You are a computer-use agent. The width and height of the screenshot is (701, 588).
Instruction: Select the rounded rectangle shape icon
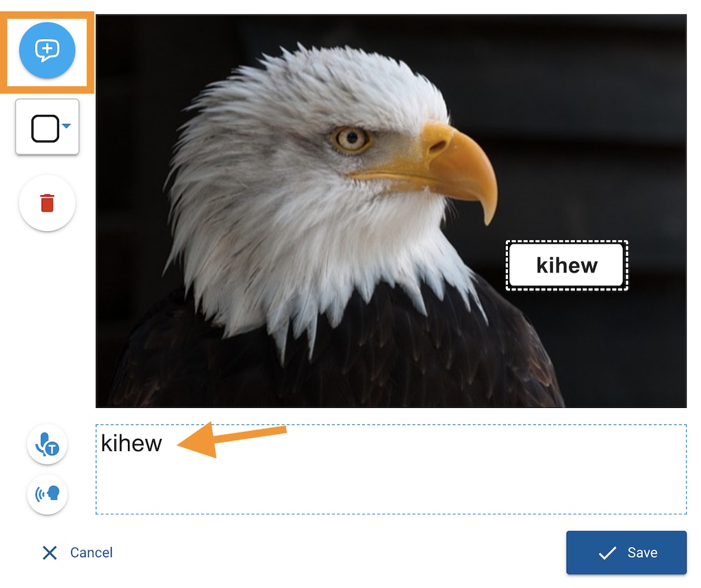click(45, 128)
